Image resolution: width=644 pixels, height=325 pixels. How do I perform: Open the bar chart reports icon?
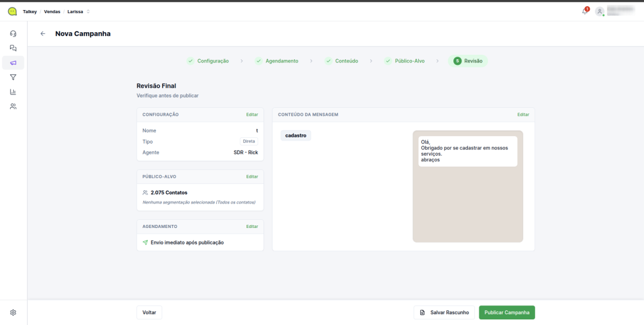tap(13, 91)
